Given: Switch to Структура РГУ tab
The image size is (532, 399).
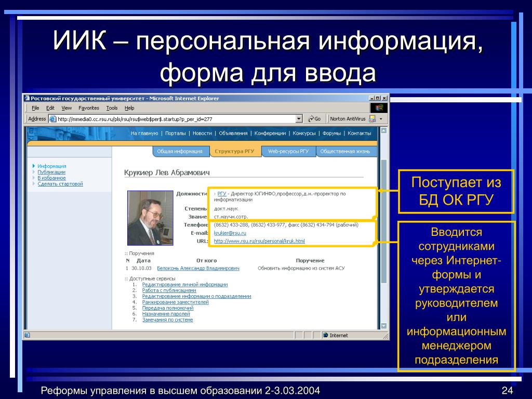Looking at the screenshot, I should click(234, 151).
